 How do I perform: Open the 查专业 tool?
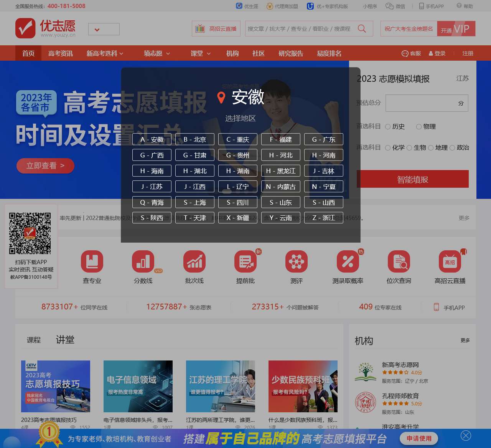(x=92, y=267)
